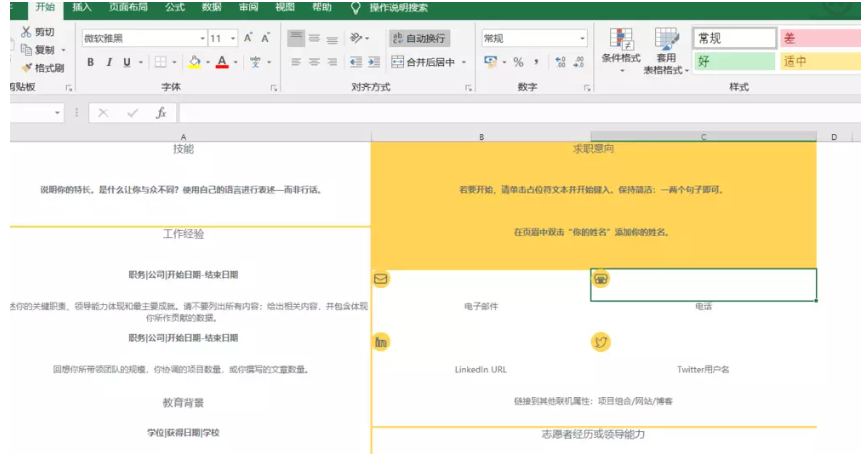Toggle underline formatting
The image size is (863, 454).
click(127, 62)
